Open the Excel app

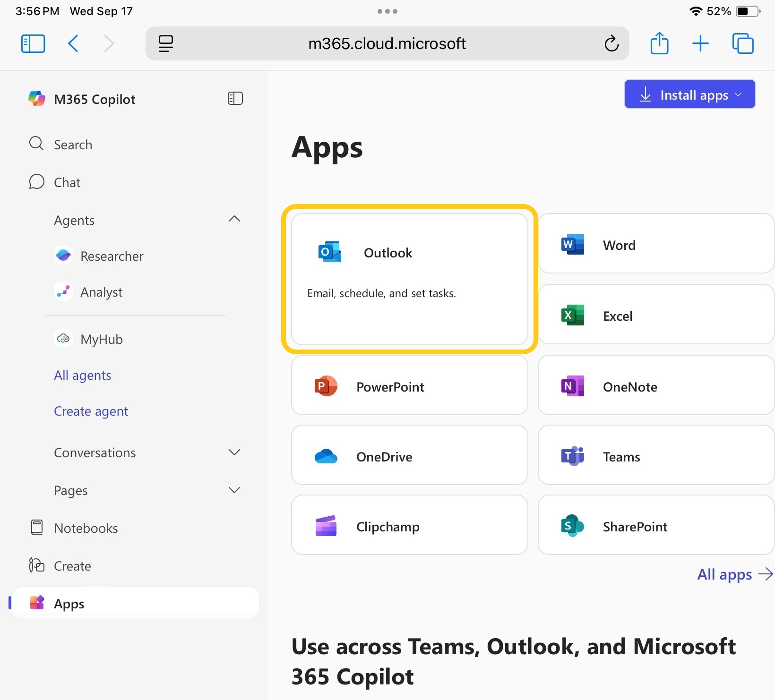point(655,315)
